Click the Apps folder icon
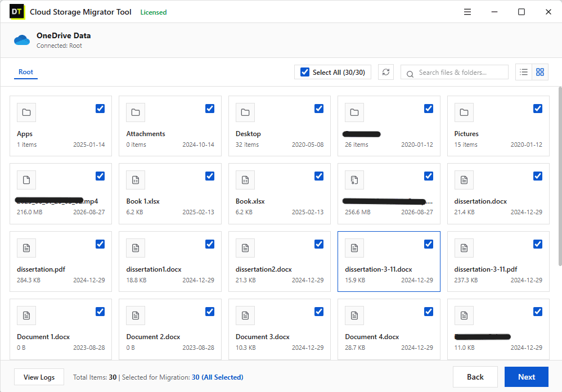The height and width of the screenshot is (392, 562). tap(26, 112)
